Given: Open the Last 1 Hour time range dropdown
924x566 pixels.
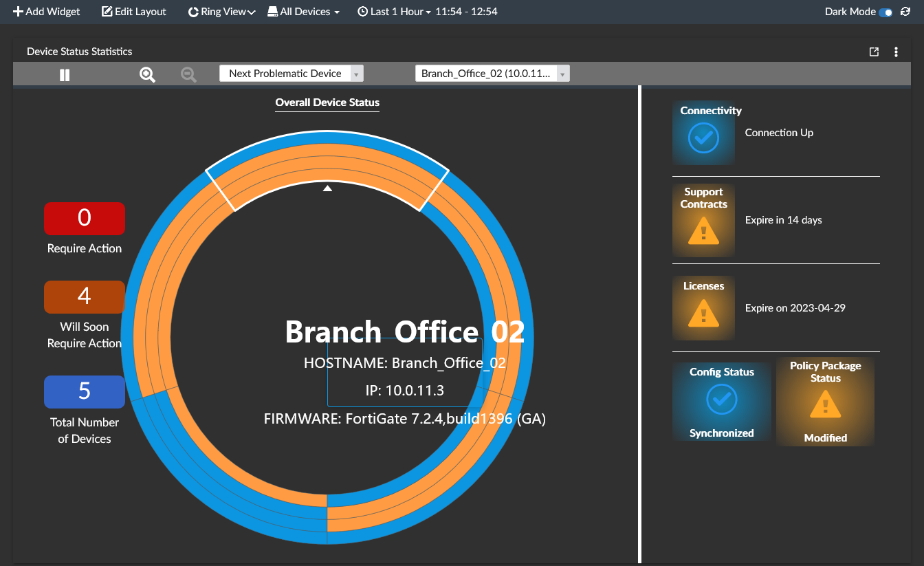Looking at the screenshot, I should tap(395, 12).
